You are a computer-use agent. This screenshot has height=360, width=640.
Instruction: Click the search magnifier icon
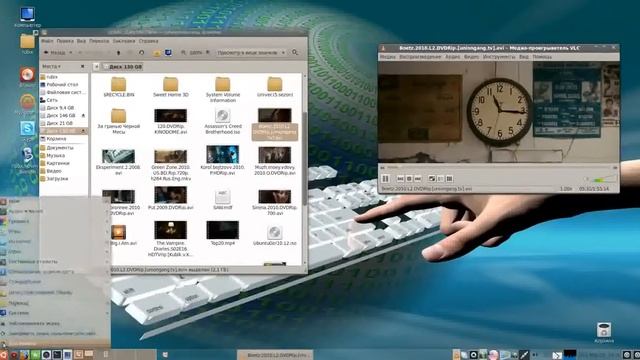pyautogui.click(x=295, y=52)
